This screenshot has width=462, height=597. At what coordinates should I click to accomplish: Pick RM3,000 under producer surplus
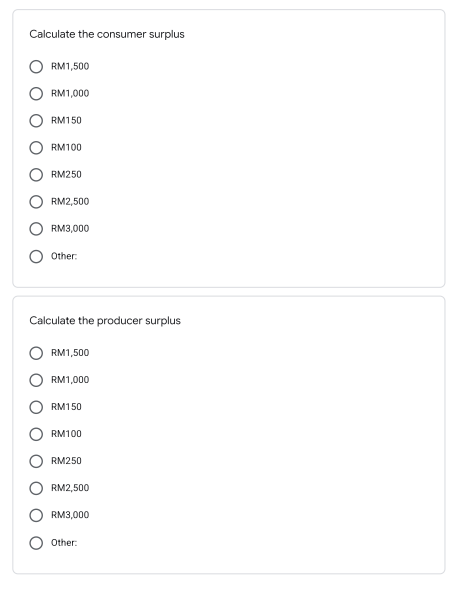(36, 515)
